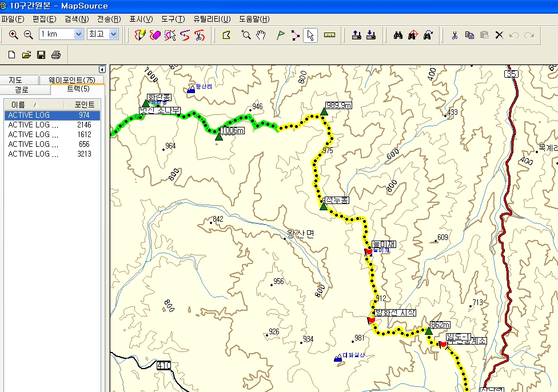Click the undo arrow icon
Viewport: 558px width, 392px height.
pyautogui.click(x=514, y=35)
